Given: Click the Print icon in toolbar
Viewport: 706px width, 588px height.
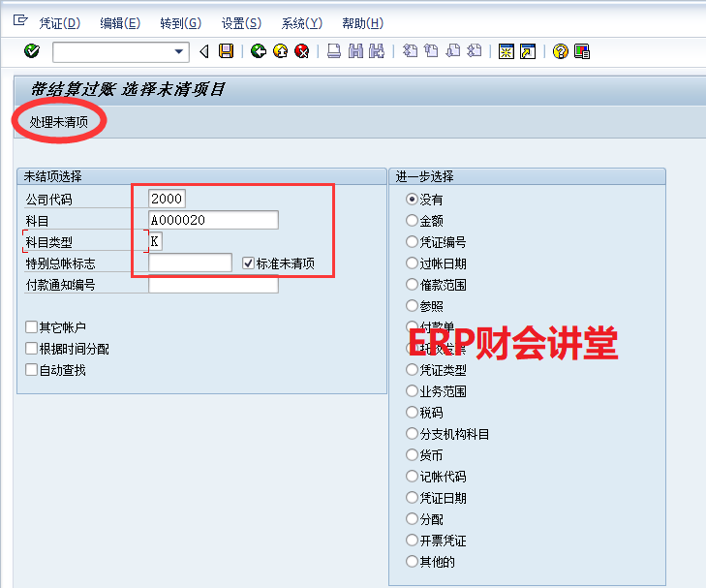Looking at the screenshot, I should coord(334,51).
